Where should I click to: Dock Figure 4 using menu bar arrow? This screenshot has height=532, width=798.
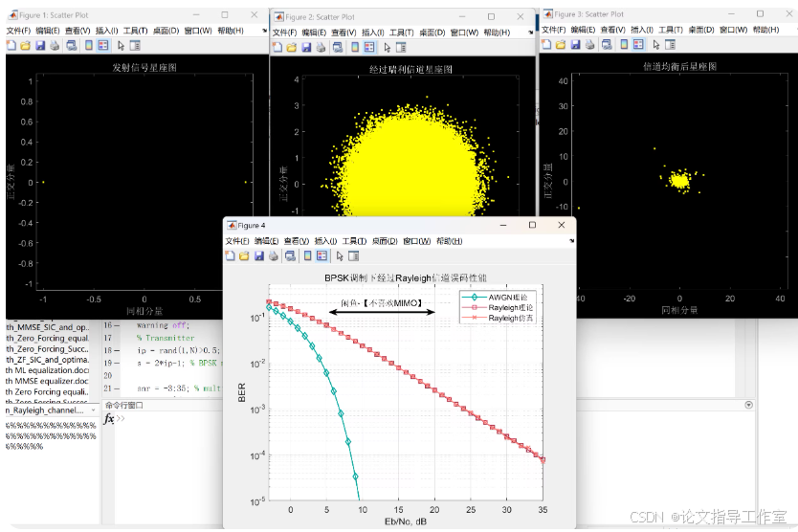[x=571, y=241]
